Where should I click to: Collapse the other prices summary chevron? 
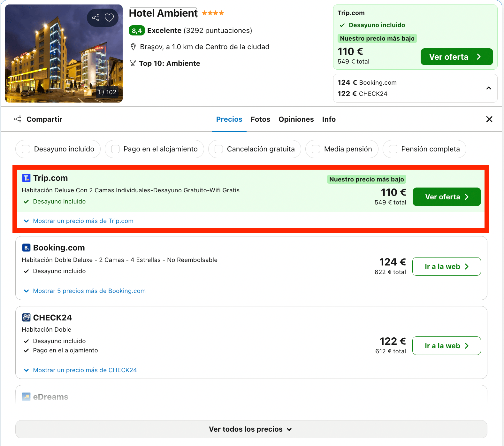point(489,88)
